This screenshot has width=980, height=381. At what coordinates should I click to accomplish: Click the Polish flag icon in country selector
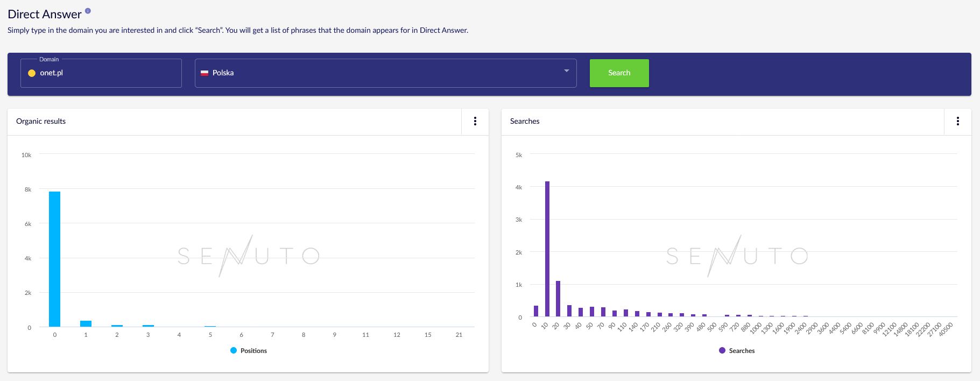(205, 73)
